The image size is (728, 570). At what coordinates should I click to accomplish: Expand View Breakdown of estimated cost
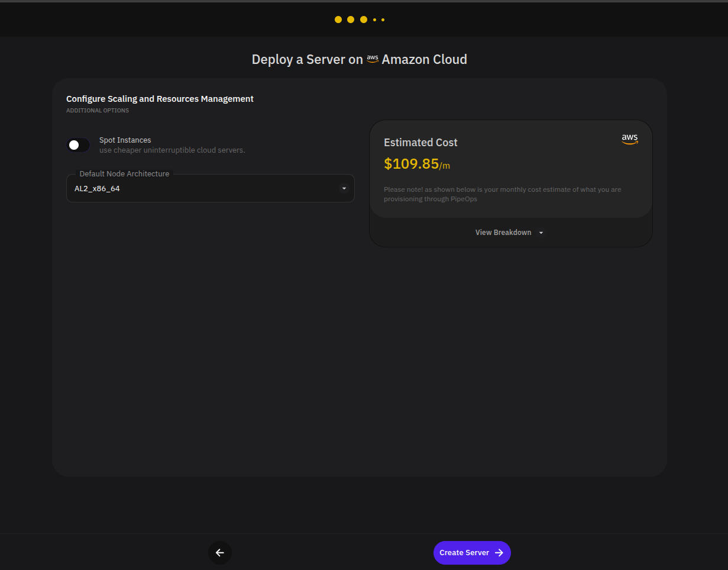pos(510,233)
